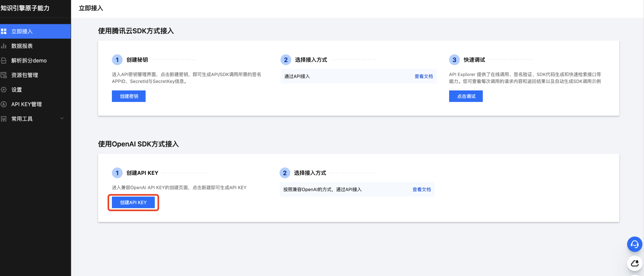Click the 设置 gear icon
The width and height of the screenshot is (644, 276).
click(x=4, y=90)
